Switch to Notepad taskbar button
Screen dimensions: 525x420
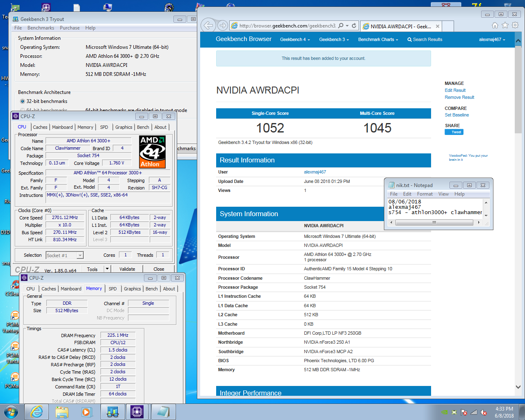(x=163, y=412)
